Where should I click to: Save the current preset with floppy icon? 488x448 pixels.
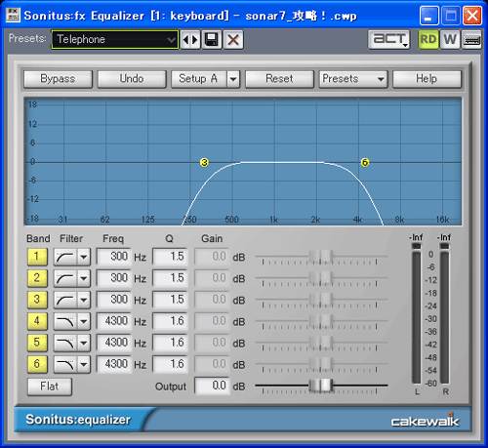212,40
